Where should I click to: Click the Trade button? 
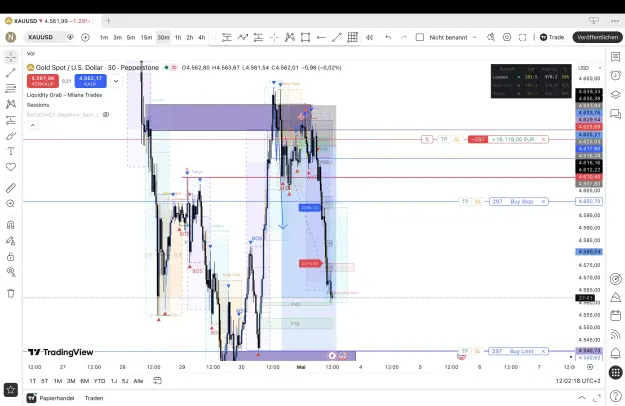(552, 37)
